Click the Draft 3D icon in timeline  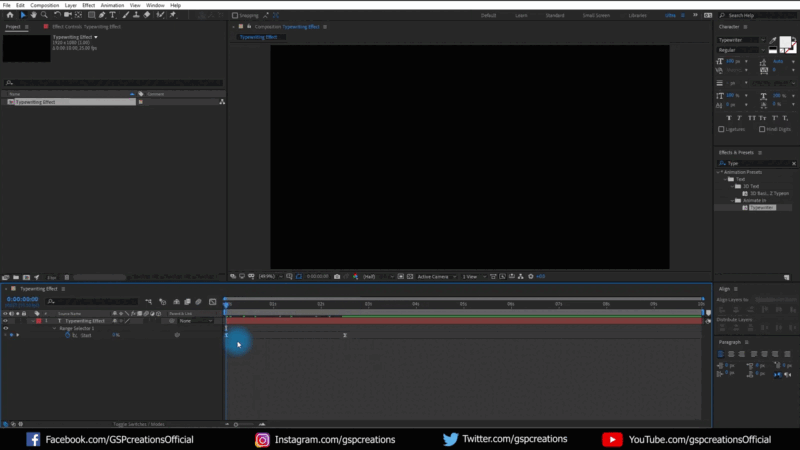point(163,302)
